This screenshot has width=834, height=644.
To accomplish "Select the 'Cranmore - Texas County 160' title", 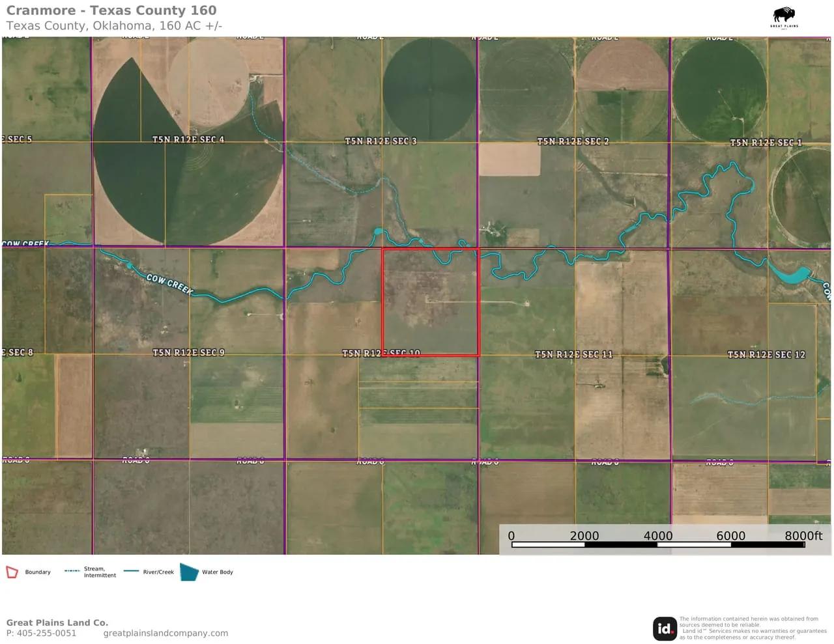I will [x=111, y=10].
